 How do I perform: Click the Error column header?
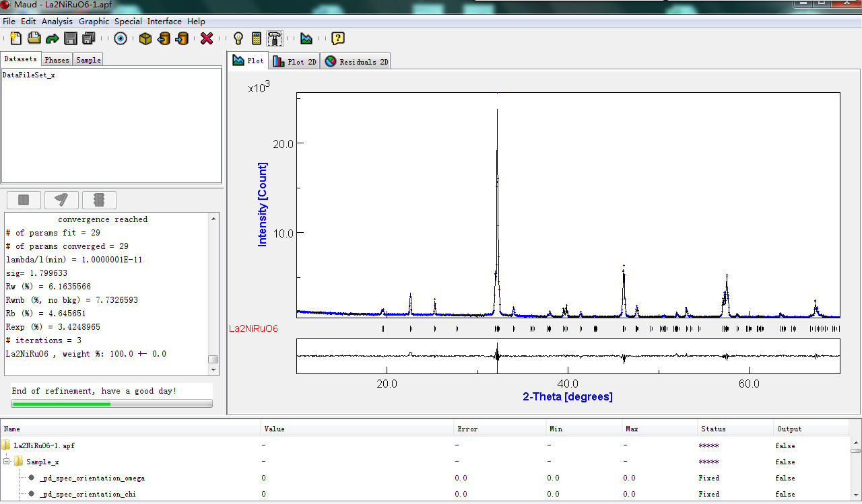coord(499,429)
